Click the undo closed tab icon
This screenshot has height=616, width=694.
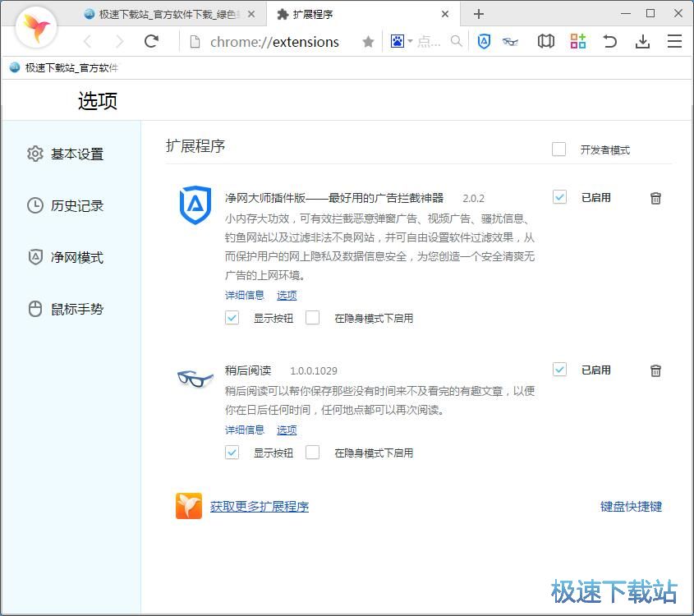pyautogui.click(x=610, y=42)
